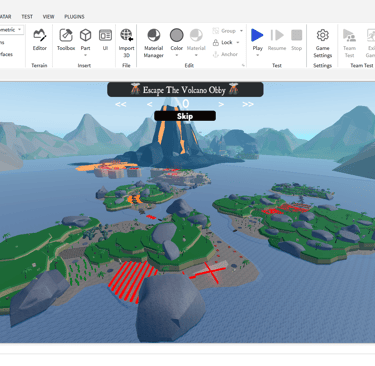Screen dimensions: 375x366
Task: Click the Skip button in viewport
Action: point(185,116)
